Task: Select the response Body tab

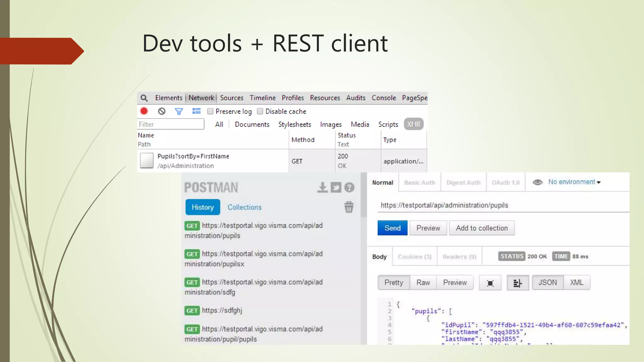Action: pyautogui.click(x=379, y=257)
